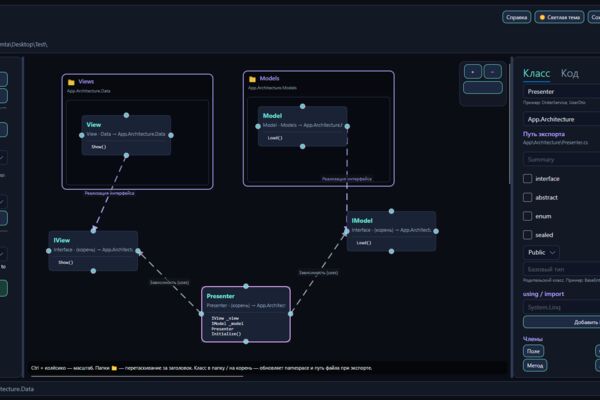Switch to light theme with Светлая тема
This screenshot has height=400, width=600.
pyautogui.click(x=559, y=17)
